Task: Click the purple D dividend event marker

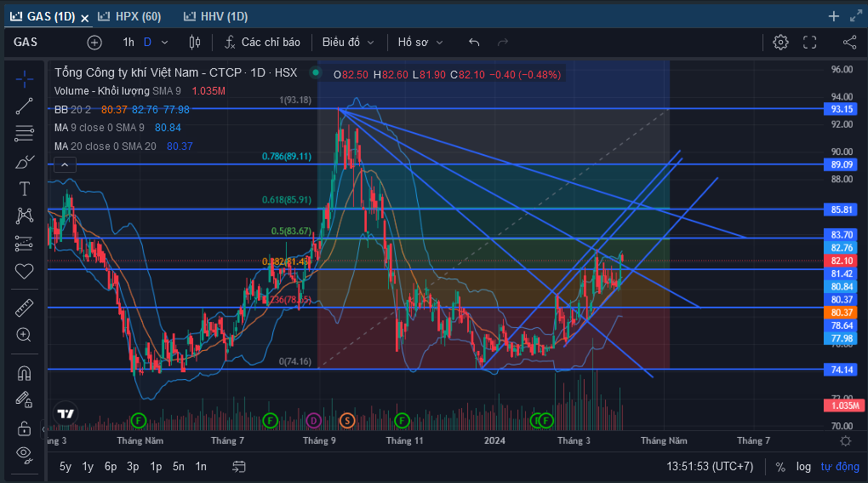Action: (x=313, y=421)
